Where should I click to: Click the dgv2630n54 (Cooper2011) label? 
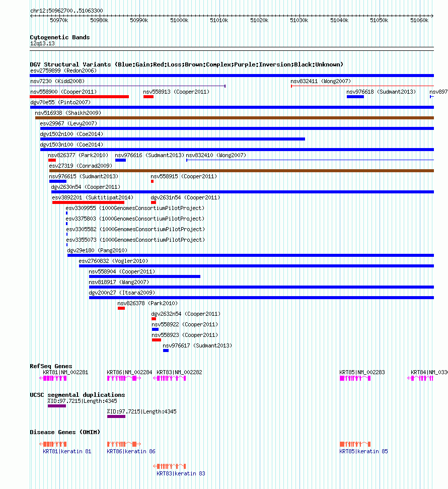86,187
